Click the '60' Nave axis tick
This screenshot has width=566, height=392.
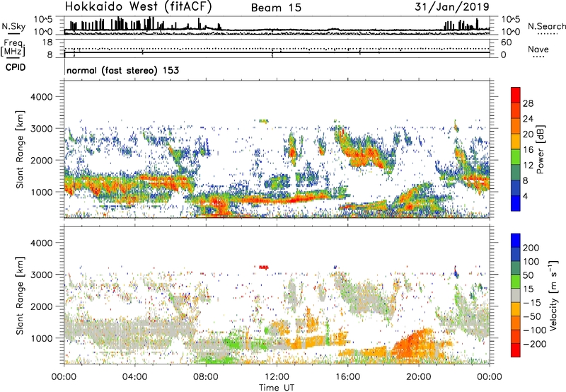[506, 42]
